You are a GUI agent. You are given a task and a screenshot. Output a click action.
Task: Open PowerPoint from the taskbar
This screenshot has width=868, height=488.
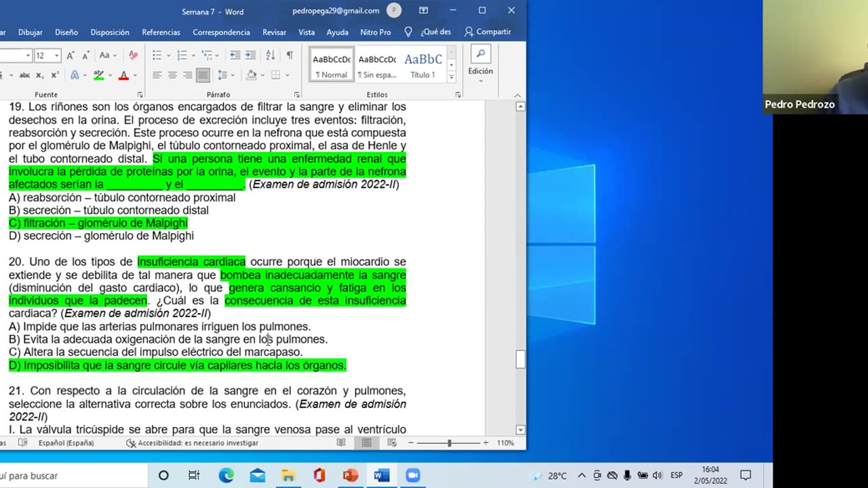351,475
